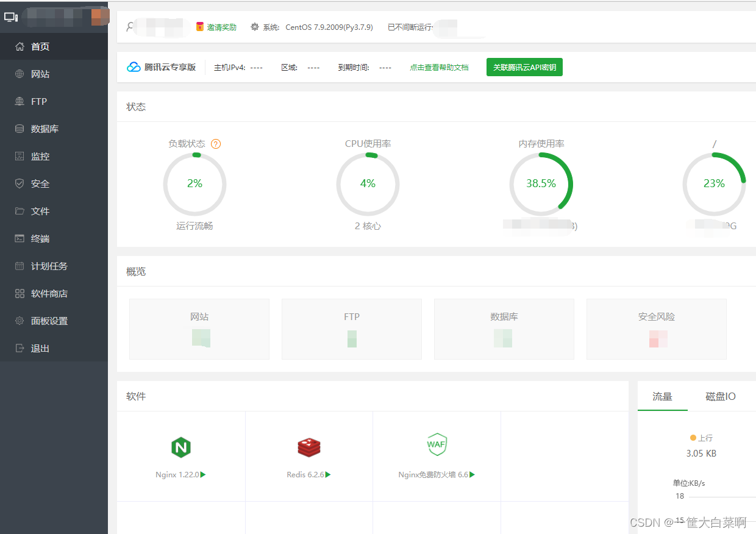Image resolution: width=756 pixels, height=534 pixels.
Task: Click the user search icon in top bar
Action: [x=130, y=27]
